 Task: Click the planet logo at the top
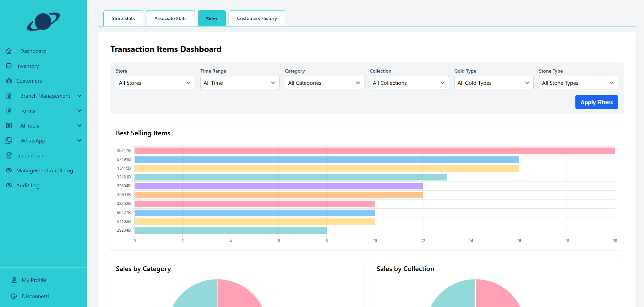(43, 22)
